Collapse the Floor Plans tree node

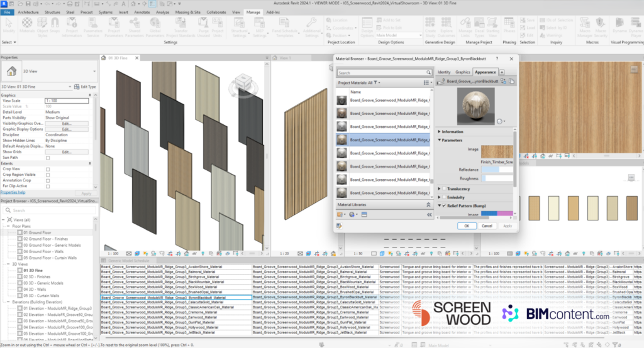point(8,226)
